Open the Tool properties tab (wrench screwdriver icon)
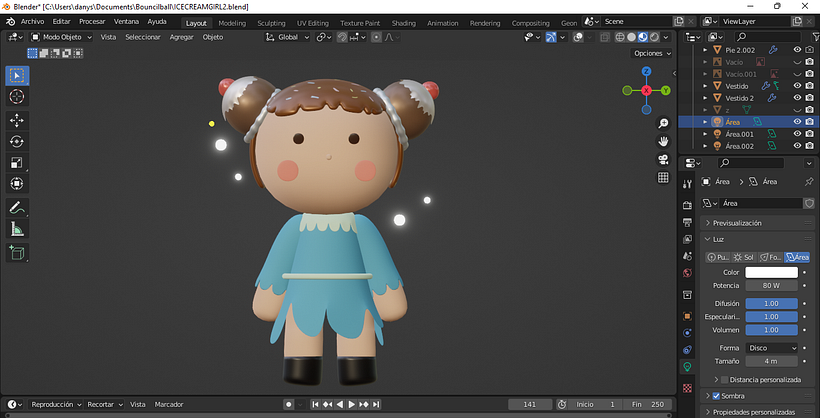Screen dimensions: 820x418 click(688, 184)
